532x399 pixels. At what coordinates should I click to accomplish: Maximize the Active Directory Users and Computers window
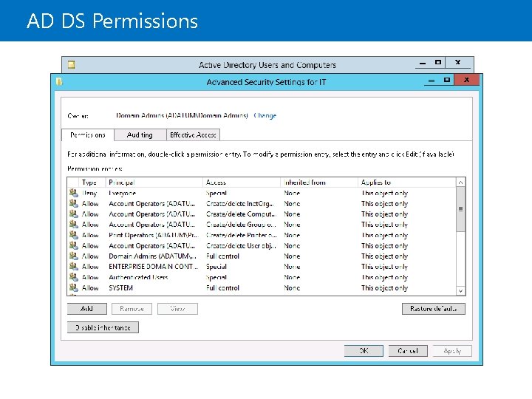click(438, 62)
